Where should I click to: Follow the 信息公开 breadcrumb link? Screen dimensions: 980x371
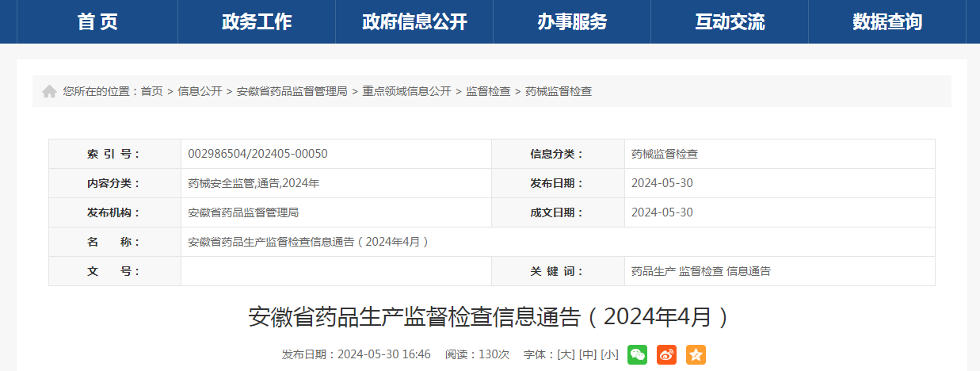click(x=200, y=91)
